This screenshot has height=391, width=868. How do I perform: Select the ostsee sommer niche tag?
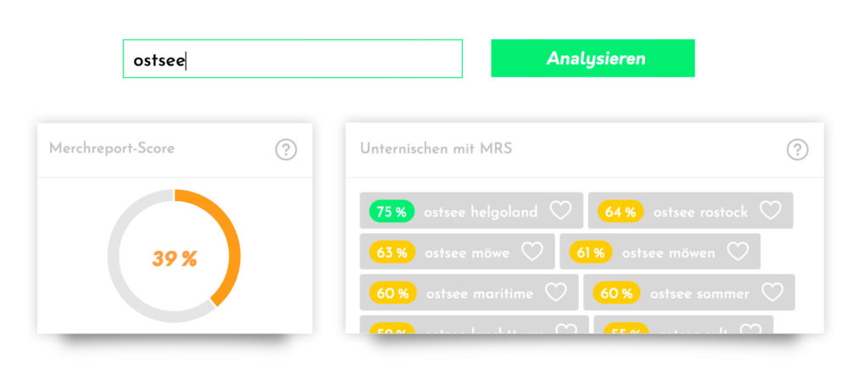(x=689, y=293)
